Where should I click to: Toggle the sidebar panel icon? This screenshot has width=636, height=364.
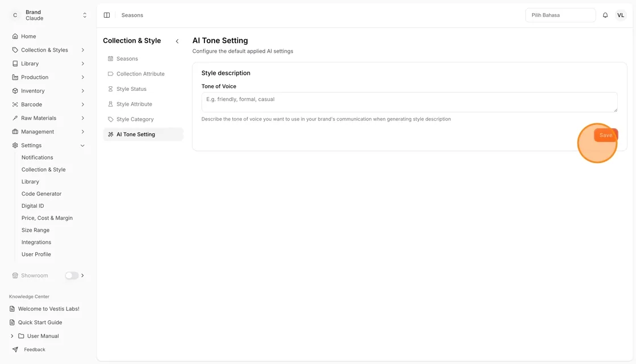point(107,15)
